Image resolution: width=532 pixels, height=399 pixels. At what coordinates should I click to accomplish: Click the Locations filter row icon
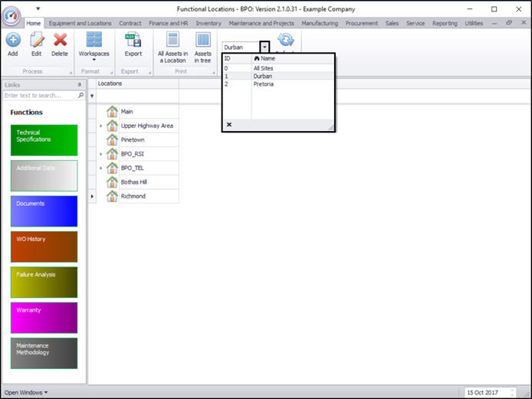pyautogui.click(x=92, y=96)
